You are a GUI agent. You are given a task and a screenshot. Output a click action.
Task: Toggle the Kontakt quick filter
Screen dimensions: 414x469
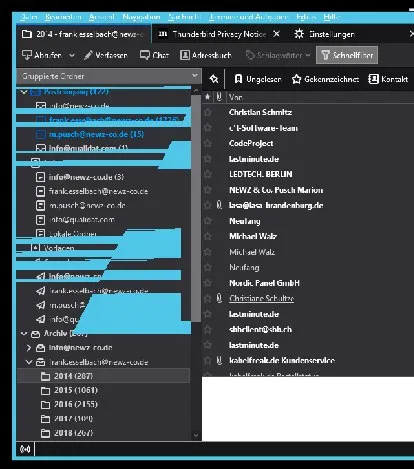point(388,79)
